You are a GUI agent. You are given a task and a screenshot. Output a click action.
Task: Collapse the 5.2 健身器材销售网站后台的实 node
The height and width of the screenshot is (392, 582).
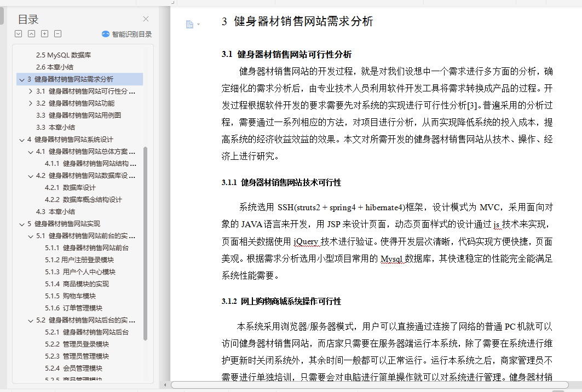[x=31, y=320]
